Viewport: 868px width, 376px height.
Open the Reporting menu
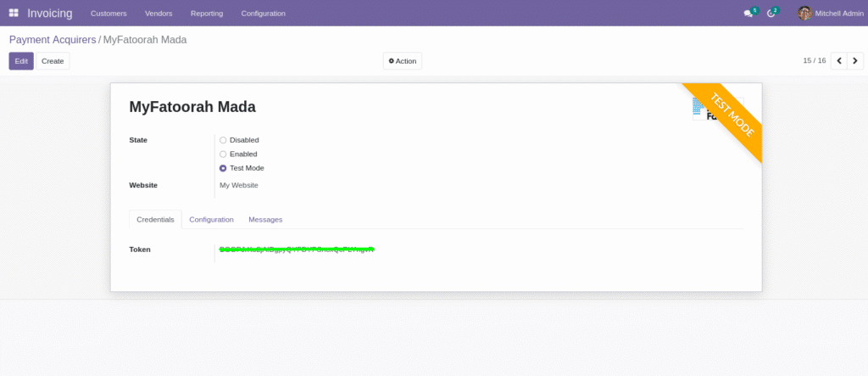207,14
